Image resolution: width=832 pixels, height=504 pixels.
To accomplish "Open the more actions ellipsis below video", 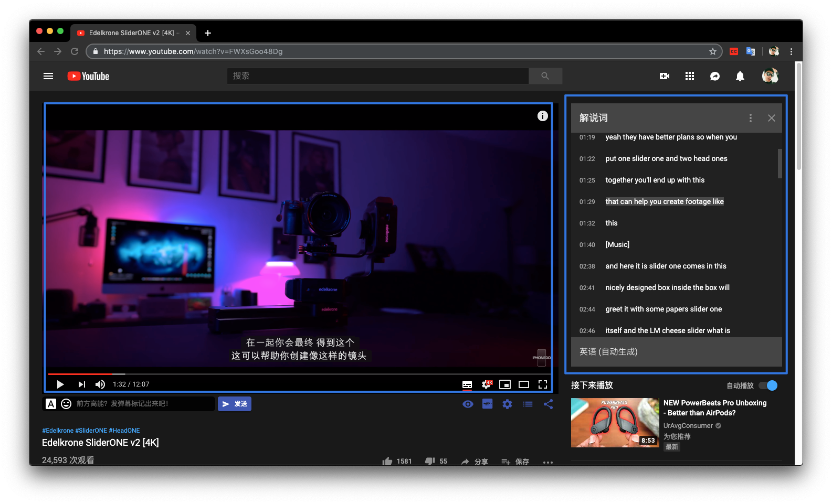I will (548, 463).
